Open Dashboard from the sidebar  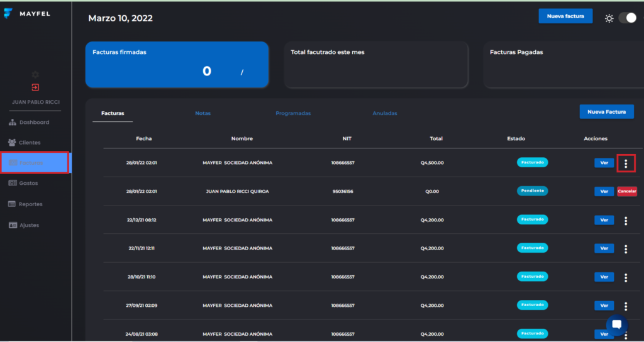(x=34, y=123)
